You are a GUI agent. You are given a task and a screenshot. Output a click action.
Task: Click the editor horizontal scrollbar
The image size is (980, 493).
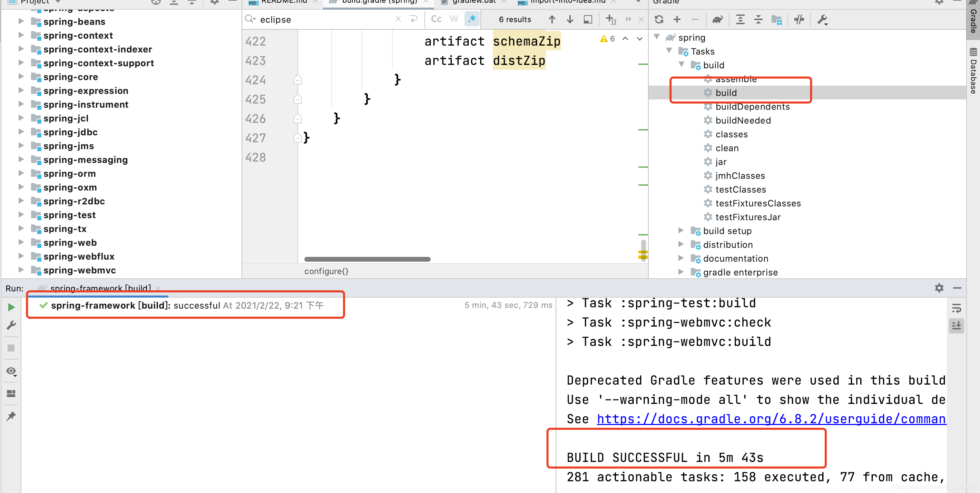(367, 259)
